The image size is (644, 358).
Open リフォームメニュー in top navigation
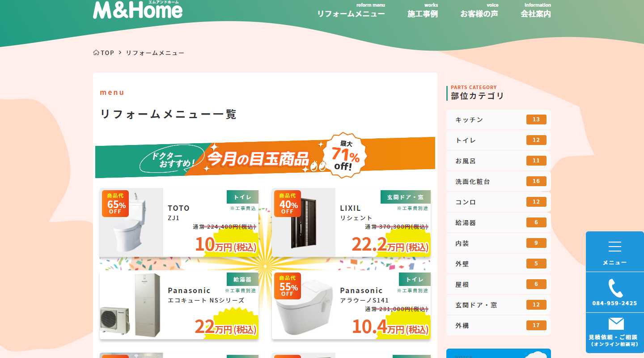tap(351, 11)
